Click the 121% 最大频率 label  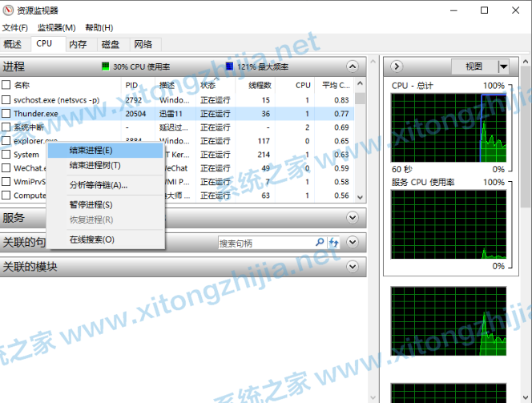263,66
